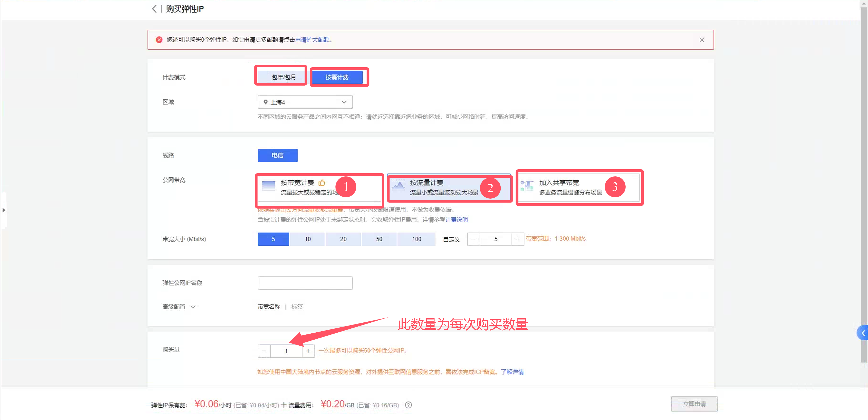
Task: Dismiss the quota warning with X icon
Action: click(701, 40)
